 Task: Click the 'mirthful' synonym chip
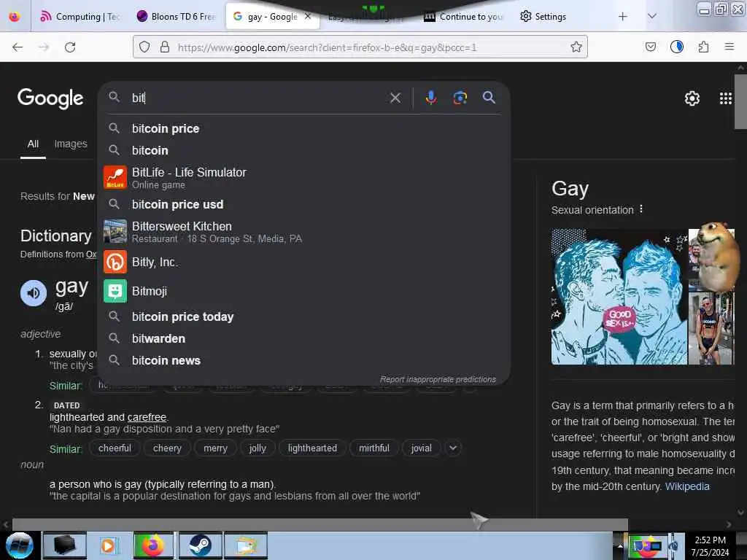click(374, 448)
